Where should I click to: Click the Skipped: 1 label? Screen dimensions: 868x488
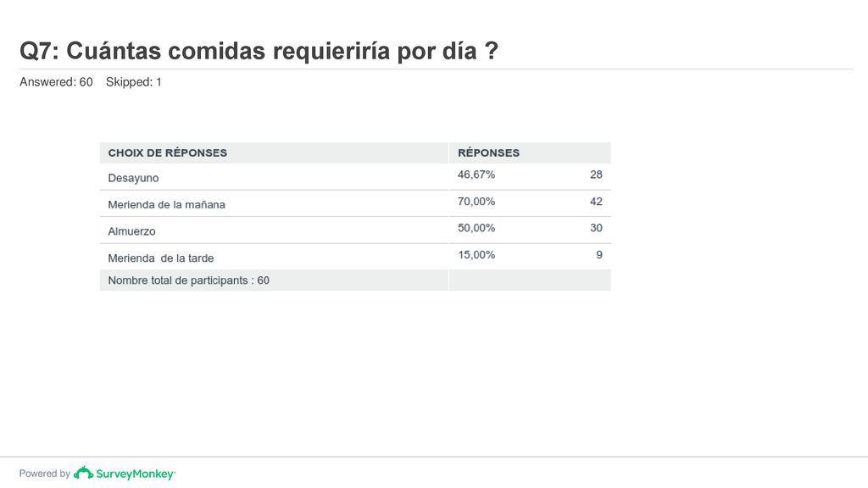tap(133, 82)
